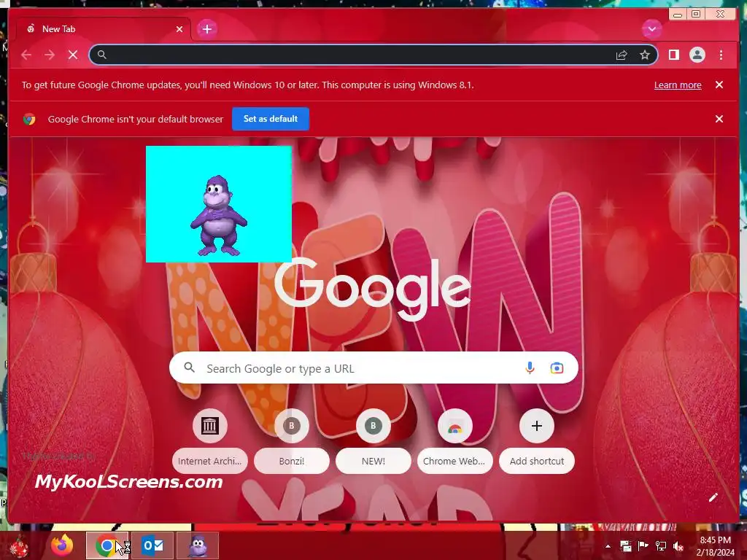Open Firefox from the taskbar
The image size is (747, 560).
tap(63, 545)
